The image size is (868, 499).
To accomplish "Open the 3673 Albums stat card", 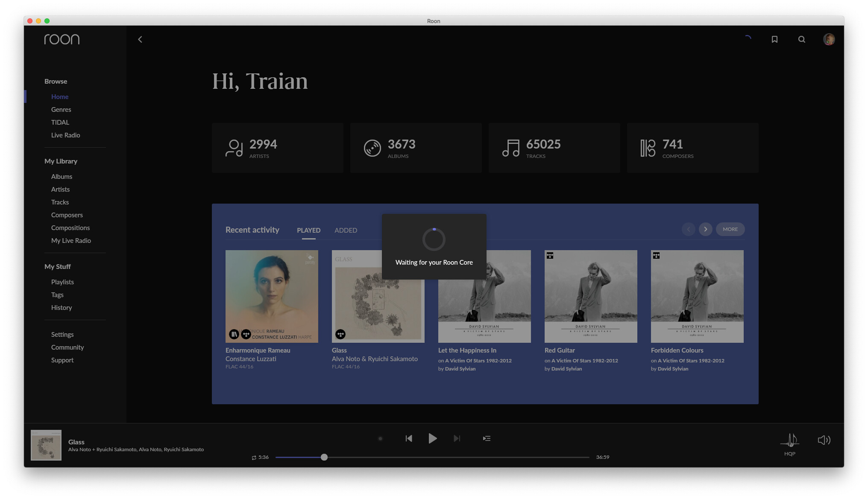I will click(416, 148).
